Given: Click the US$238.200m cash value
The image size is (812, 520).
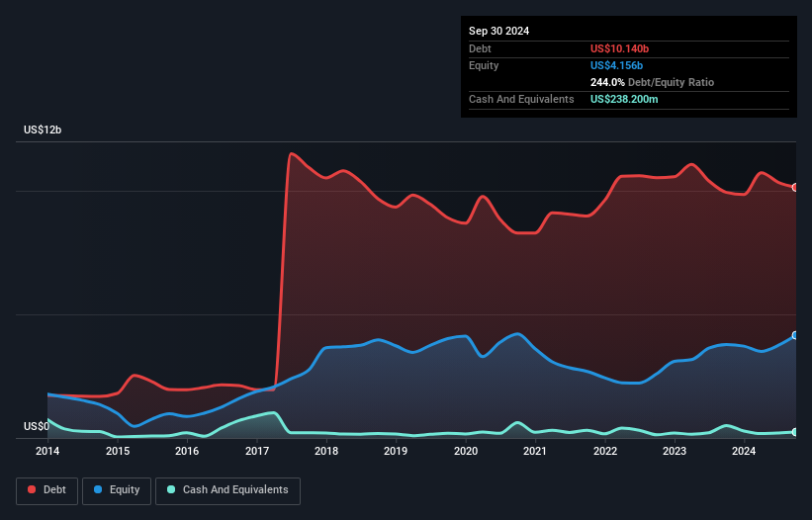Looking at the screenshot, I should click(624, 99).
